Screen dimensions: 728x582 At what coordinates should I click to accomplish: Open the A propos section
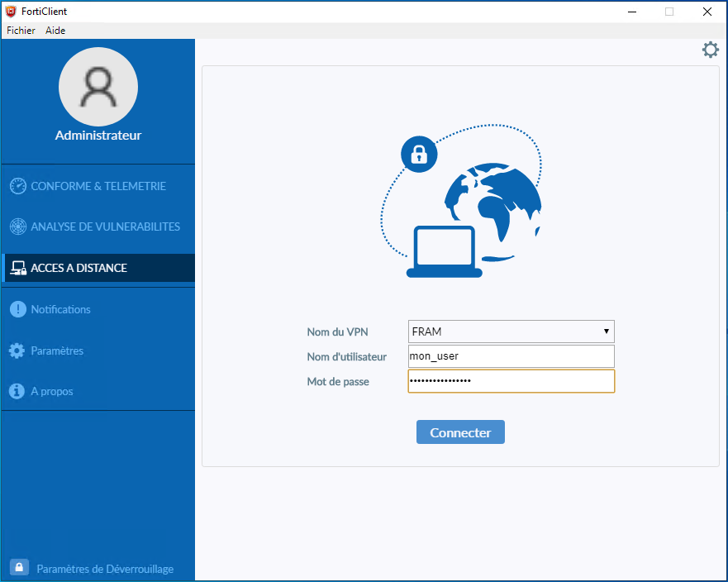tap(52, 392)
